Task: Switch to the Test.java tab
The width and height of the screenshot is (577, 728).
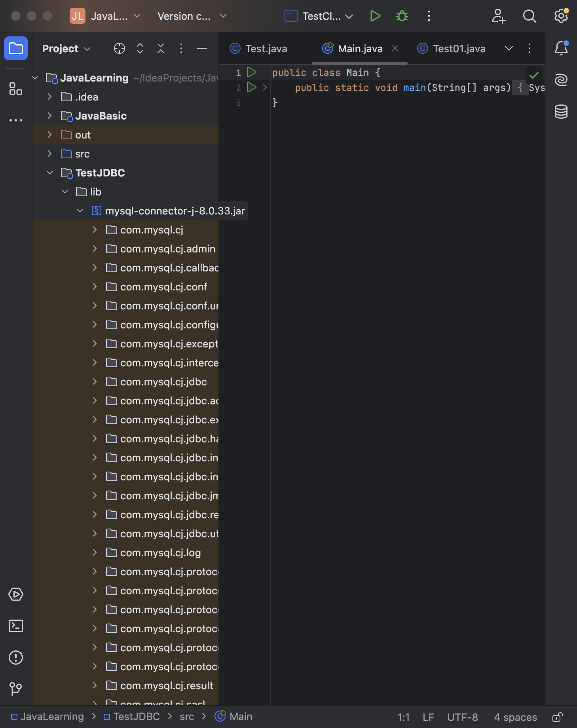Action: pyautogui.click(x=266, y=49)
